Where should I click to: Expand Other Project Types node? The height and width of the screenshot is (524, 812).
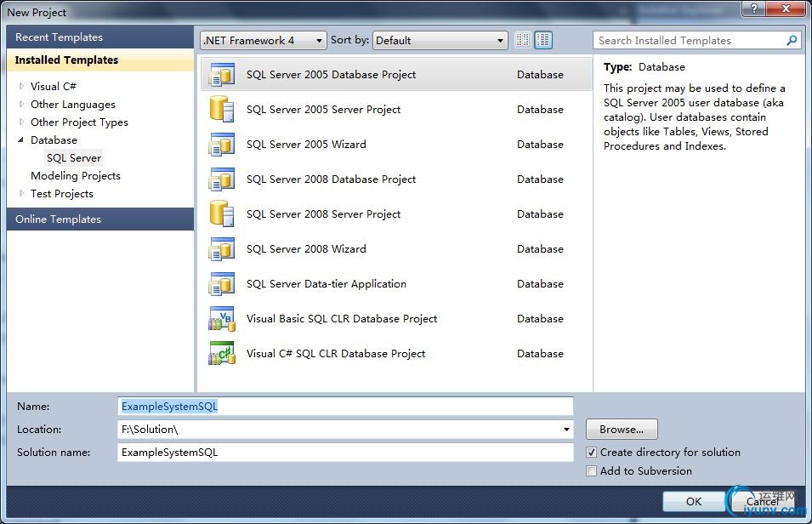[x=21, y=122]
